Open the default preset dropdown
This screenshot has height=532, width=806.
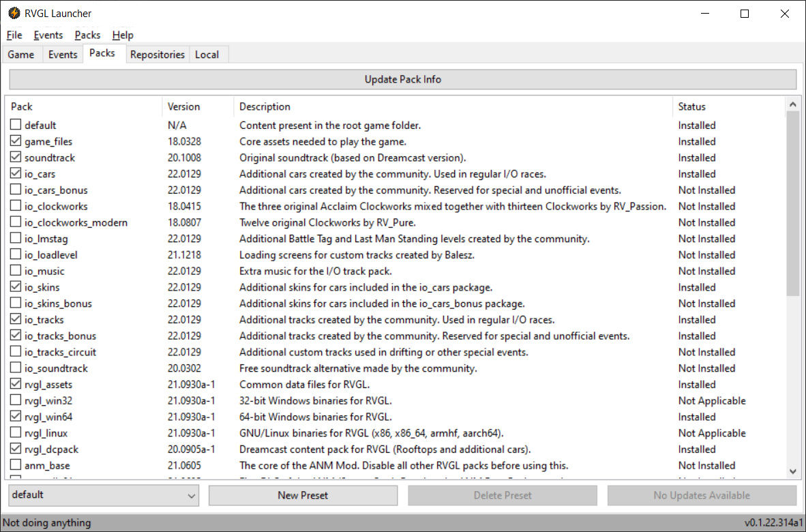pyautogui.click(x=104, y=495)
